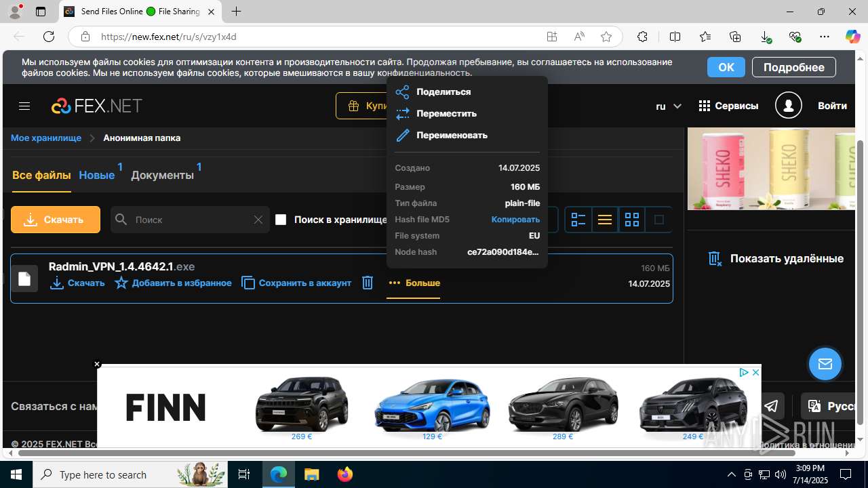Viewport: 868px width, 488px height.
Task: Open browser settings and more menu
Action: click(825, 37)
